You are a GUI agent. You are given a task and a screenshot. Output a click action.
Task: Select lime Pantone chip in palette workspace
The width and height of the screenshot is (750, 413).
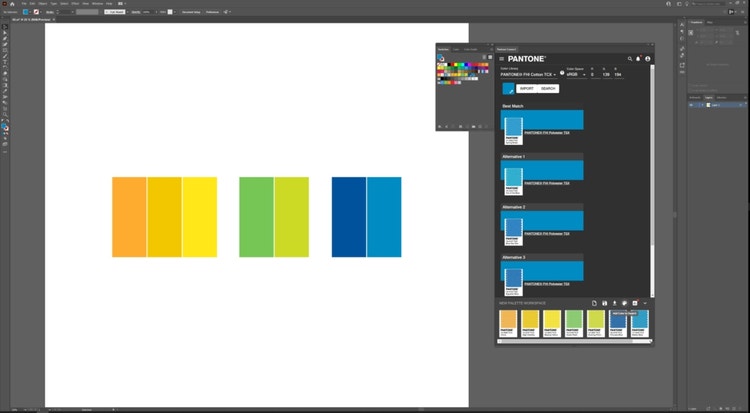[x=596, y=324]
